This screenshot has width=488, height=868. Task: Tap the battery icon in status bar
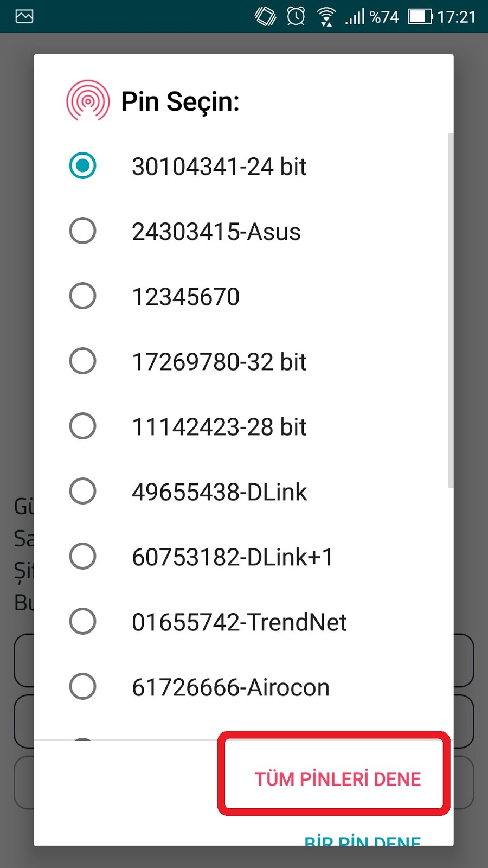pyautogui.click(x=420, y=16)
